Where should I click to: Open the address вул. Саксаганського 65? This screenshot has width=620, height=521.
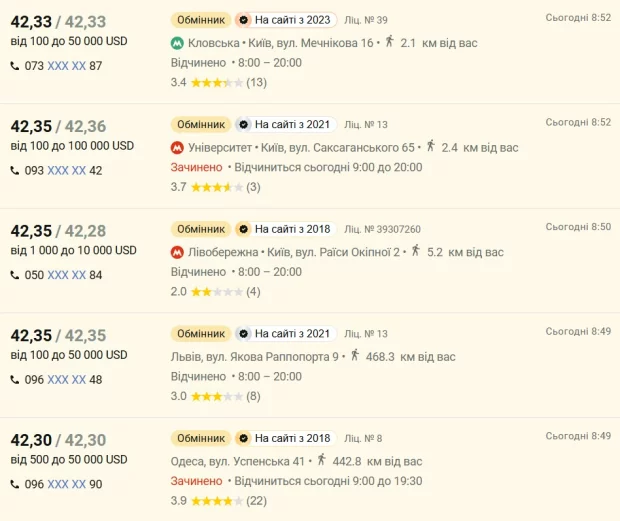(355, 147)
